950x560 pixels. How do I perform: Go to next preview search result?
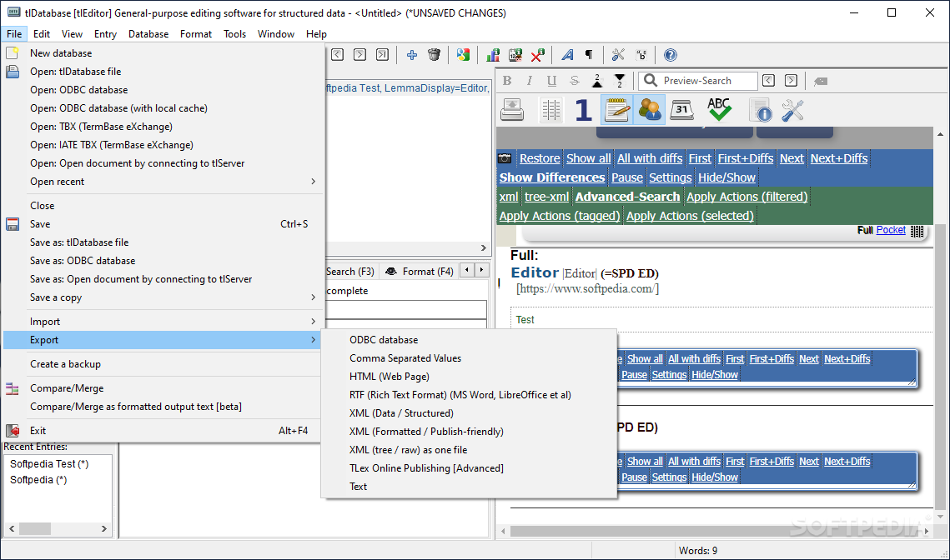[792, 81]
